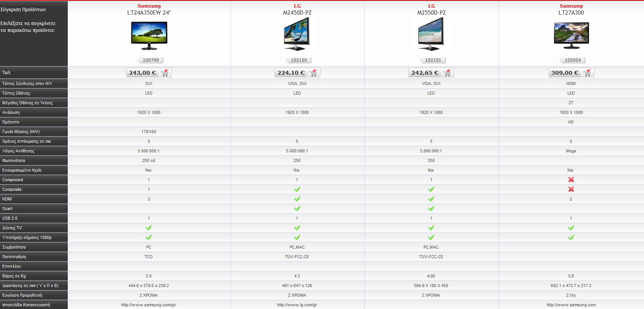Click the 242,65 € price button

pyautogui.click(x=431, y=73)
